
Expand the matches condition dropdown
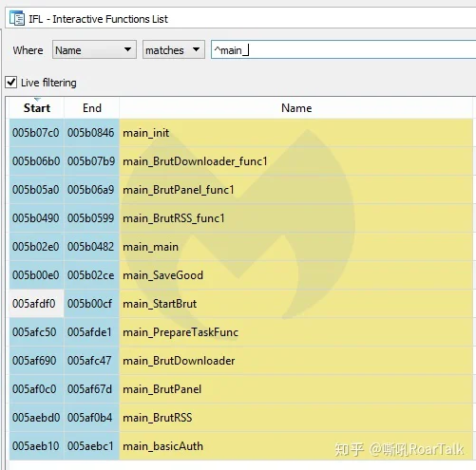174,49
